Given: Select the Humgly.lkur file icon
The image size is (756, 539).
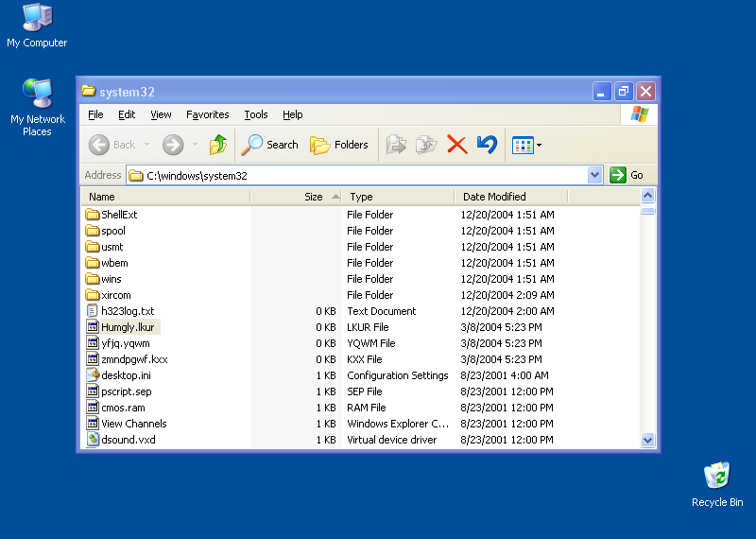Looking at the screenshot, I should pyautogui.click(x=92, y=327).
